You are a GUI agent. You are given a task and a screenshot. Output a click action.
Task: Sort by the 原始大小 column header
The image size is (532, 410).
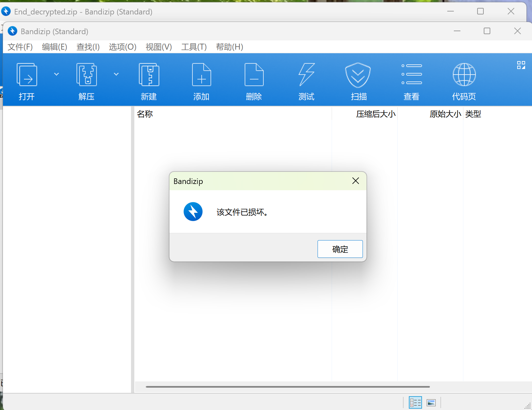pyautogui.click(x=431, y=114)
